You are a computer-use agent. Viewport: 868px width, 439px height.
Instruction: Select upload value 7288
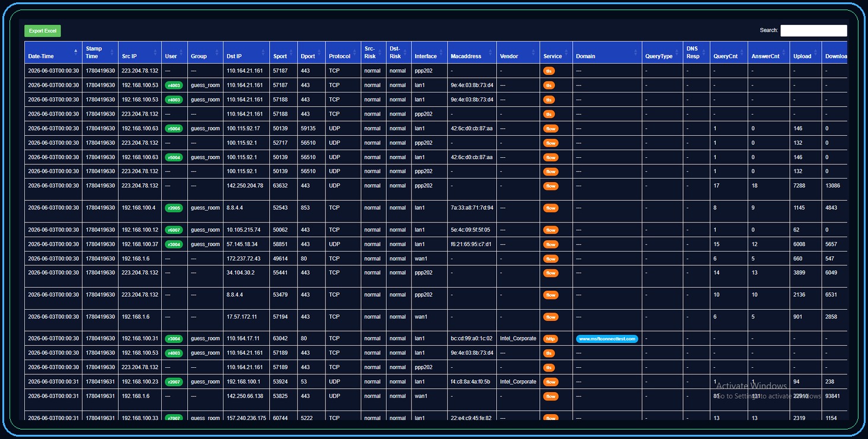coord(800,186)
